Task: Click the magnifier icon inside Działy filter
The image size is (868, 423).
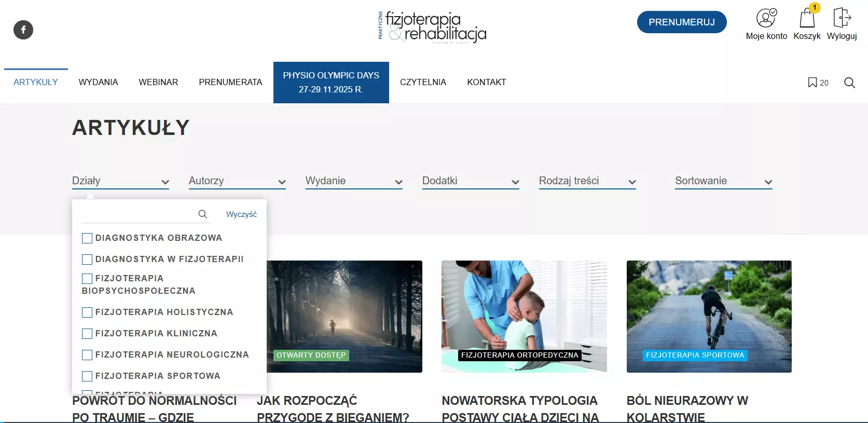Action: (x=203, y=214)
